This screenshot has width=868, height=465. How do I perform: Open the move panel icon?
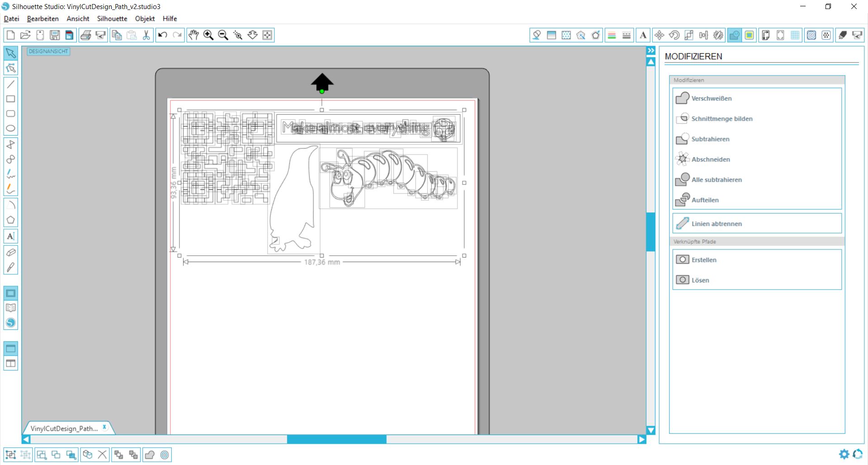659,35
